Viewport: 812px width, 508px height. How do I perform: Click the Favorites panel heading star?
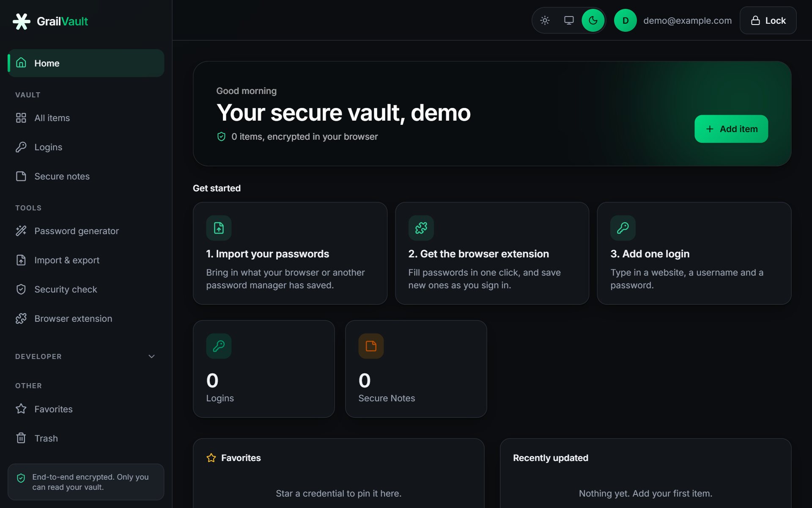click(211, 458)
